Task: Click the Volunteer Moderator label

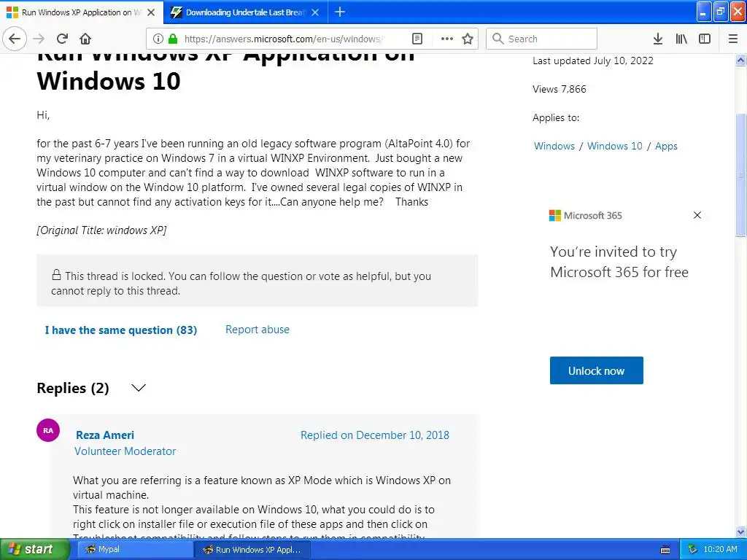Action: (125, 451)
